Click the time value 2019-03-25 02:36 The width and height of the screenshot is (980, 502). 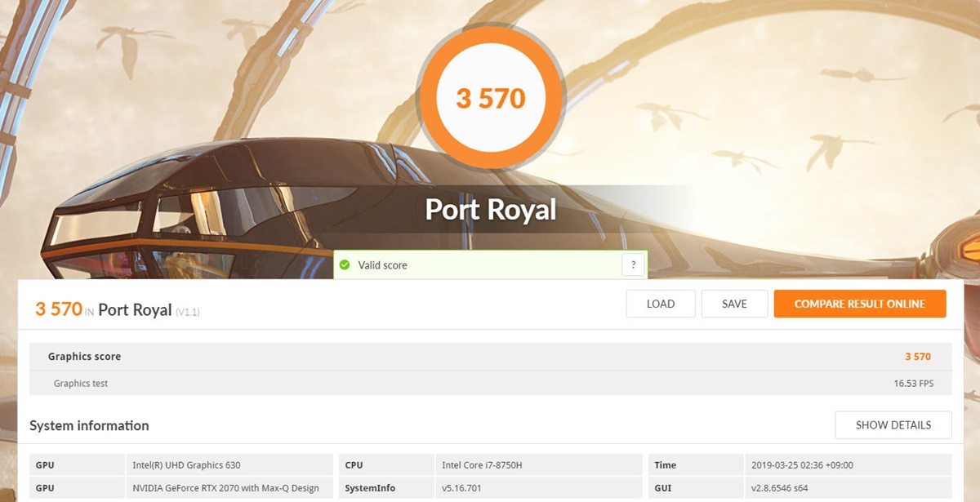[x=848, y=465]
